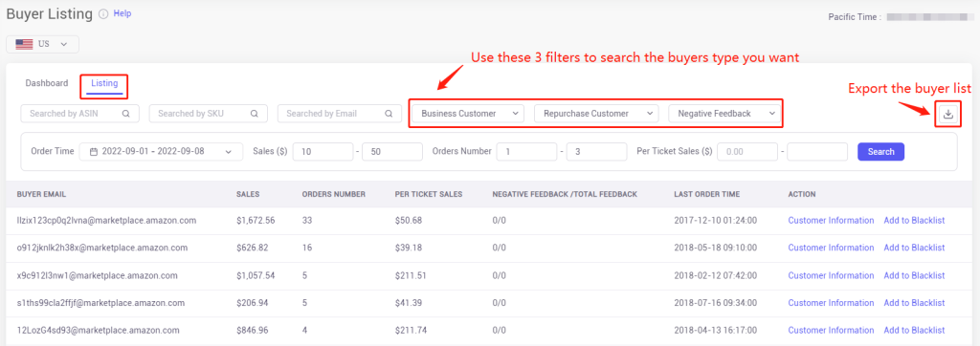This screenshot has width=980, height=346.
Task: Click the magnifier icon in SKU search
Action: (255, 114)
